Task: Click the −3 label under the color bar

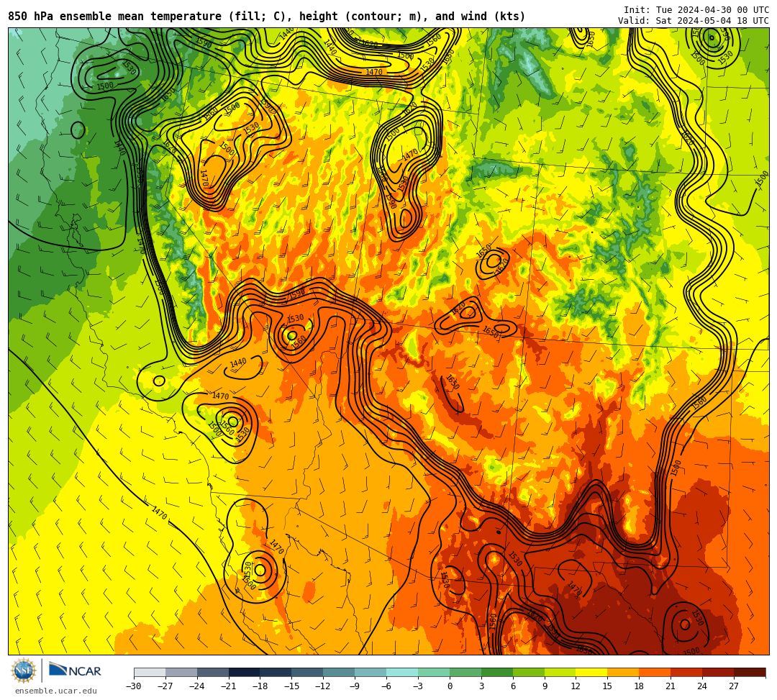Action: pos(418,686)
